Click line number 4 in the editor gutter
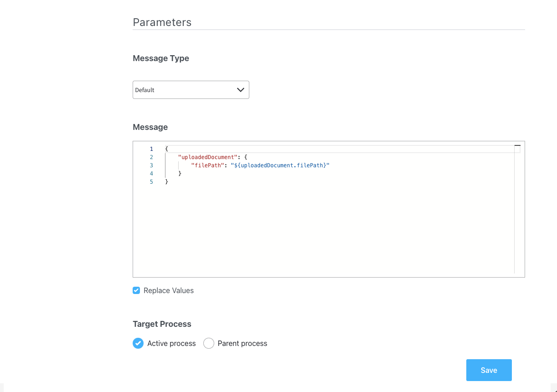The image size is (557, 392). point(151,174)
